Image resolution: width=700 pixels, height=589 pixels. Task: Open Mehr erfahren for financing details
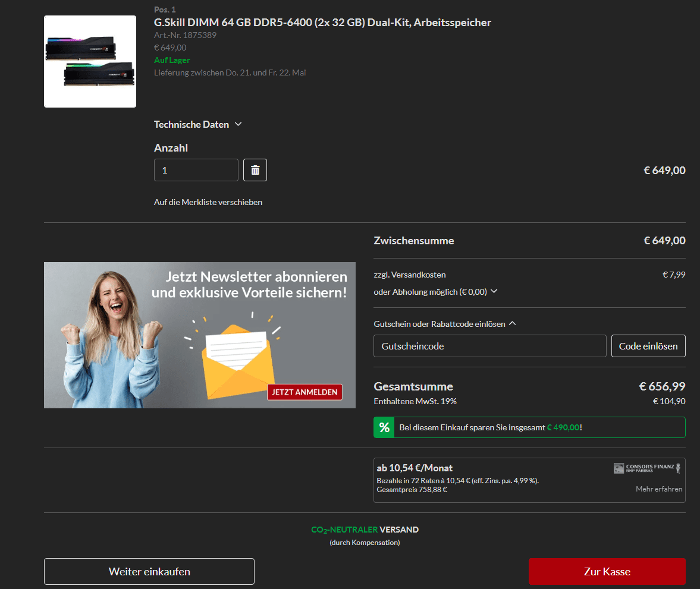tap(659, 489)
